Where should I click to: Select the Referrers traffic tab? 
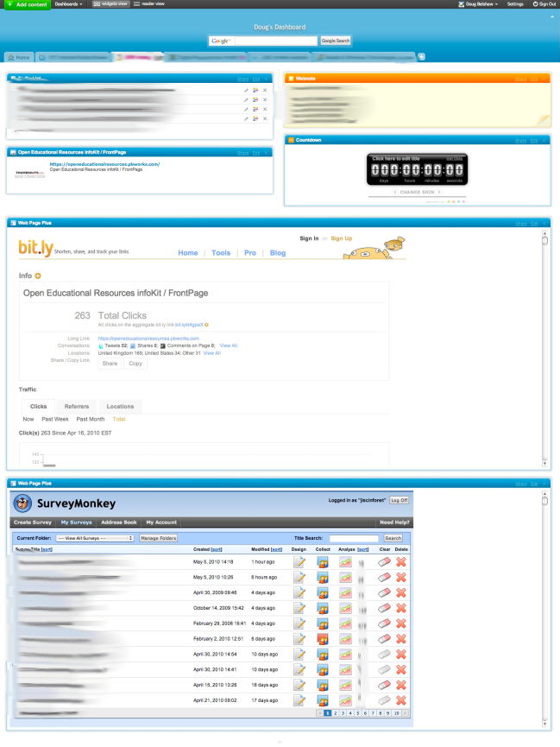click(x=77, y=406)
